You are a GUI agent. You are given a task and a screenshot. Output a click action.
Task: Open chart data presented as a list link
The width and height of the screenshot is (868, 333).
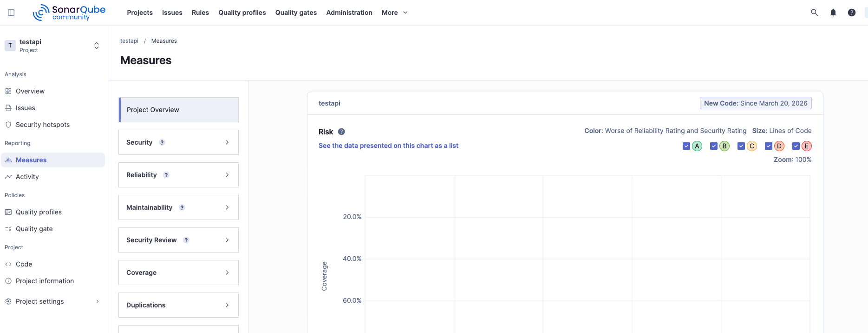click(388, 146)
